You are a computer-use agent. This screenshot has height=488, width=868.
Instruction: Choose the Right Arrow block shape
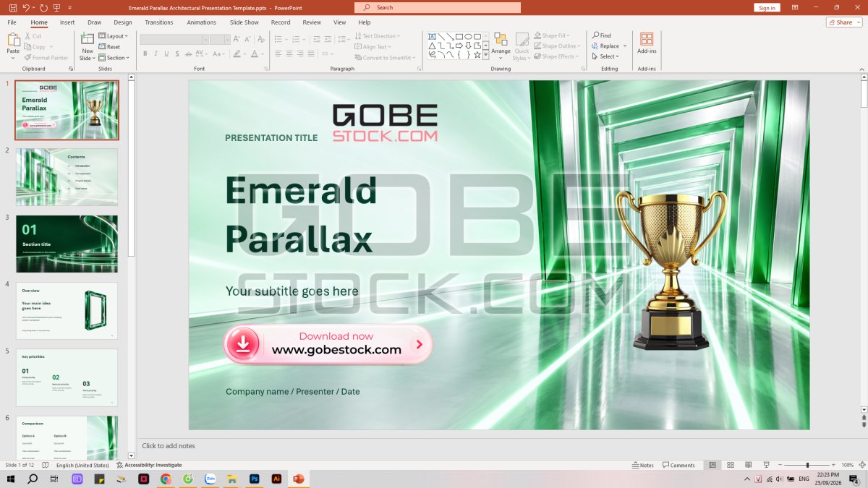click(459, 46)
